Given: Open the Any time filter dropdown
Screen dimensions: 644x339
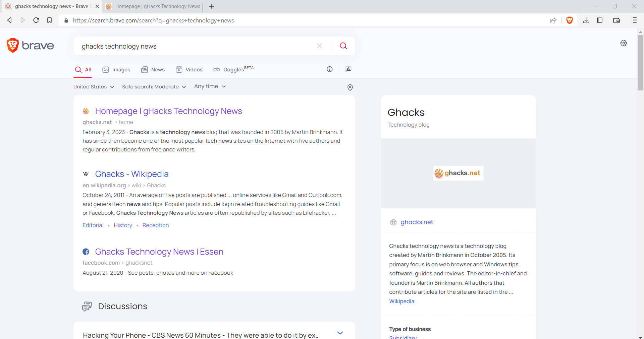Looking at the screenshot, I should pos(210,86).
